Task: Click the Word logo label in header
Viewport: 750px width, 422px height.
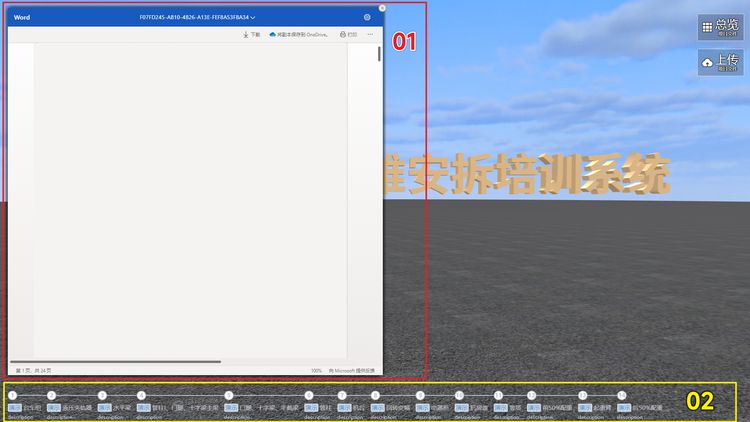Action: coord(22,17)
